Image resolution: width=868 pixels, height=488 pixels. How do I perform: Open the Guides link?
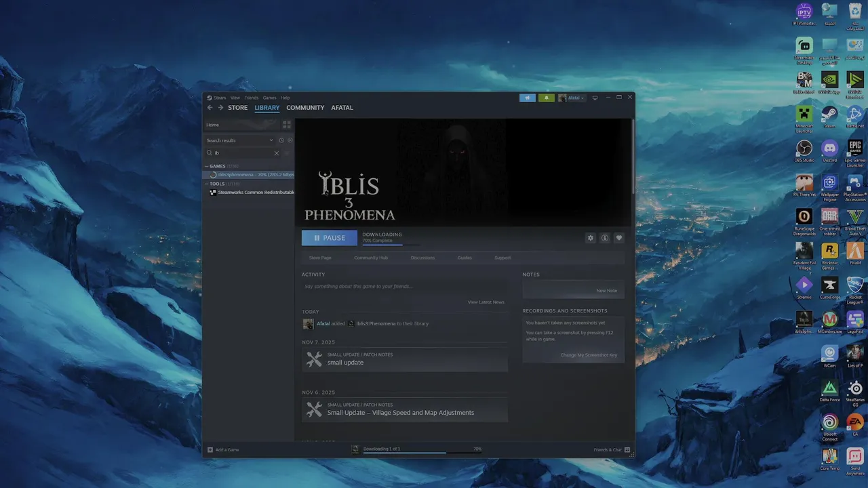coord(465,258)
